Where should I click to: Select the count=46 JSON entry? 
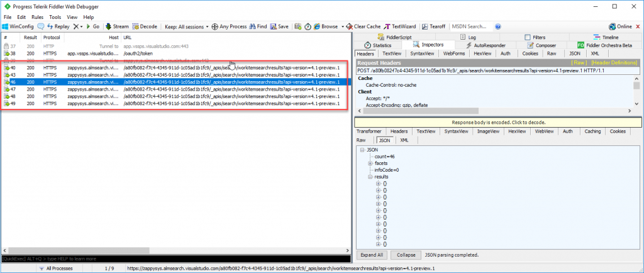tap(385, 157)
